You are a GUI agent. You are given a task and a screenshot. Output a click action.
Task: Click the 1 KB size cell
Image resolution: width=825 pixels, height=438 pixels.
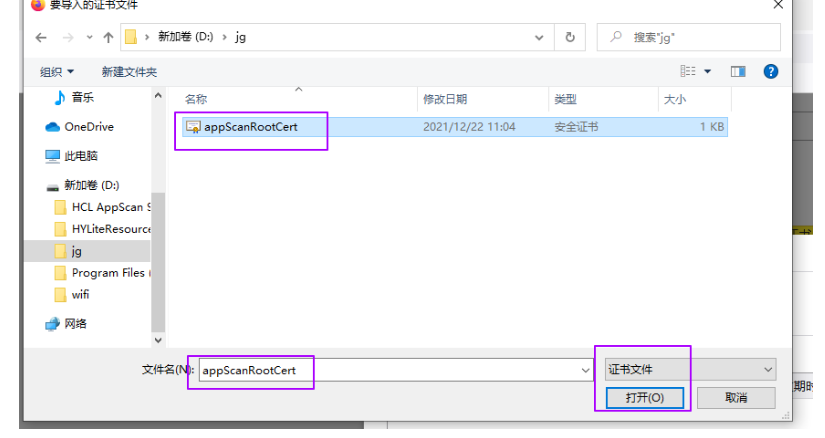tap(712, 127)
